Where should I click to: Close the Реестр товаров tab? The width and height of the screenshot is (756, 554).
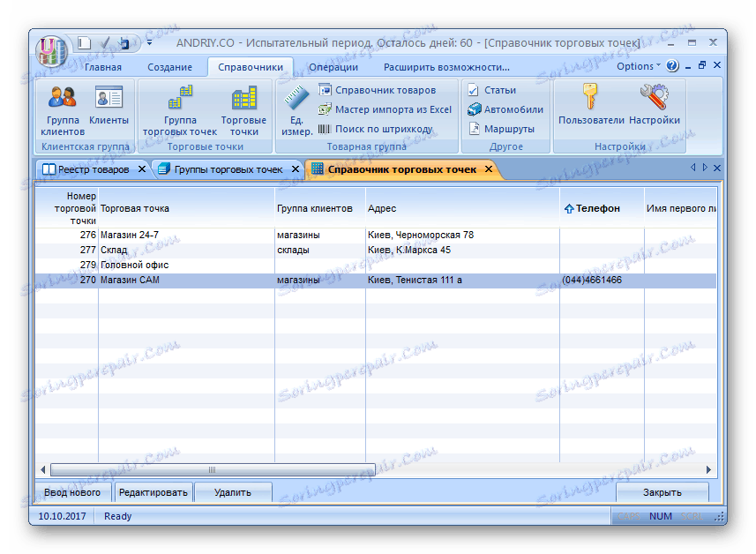pyautogui.click(x=142, y=169)
